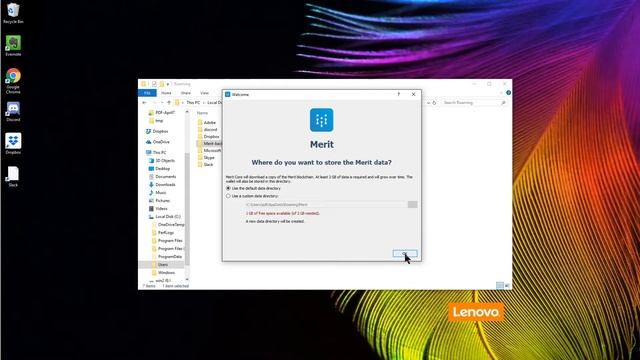The width and height of the screenshot is (640, 360).
Task: Select This PC in the navigation pane
Action: coord(156,152)
